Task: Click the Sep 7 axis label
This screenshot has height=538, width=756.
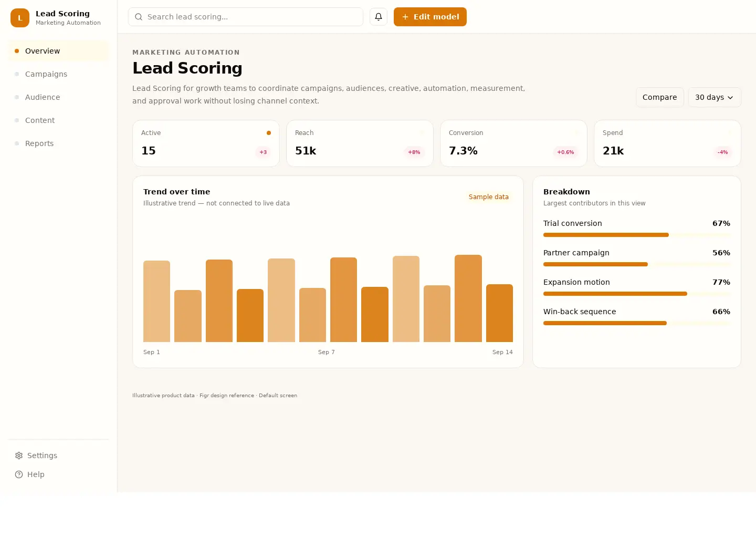Action: (x=327, y=352)
